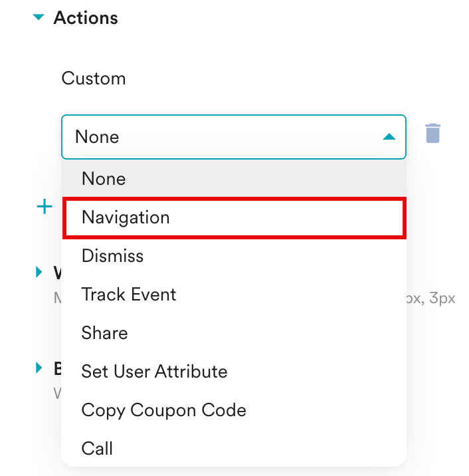Click the bold B section title

(x=57, y=368)
